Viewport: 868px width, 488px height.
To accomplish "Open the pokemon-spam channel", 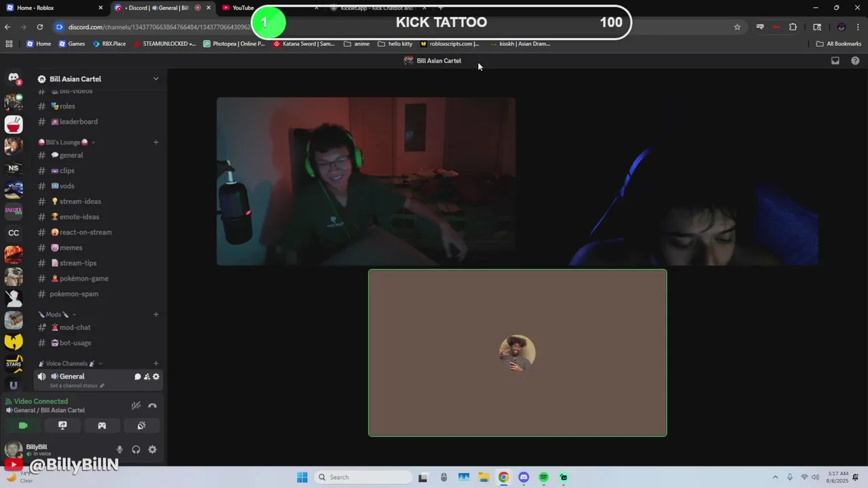I will point(98,294).
